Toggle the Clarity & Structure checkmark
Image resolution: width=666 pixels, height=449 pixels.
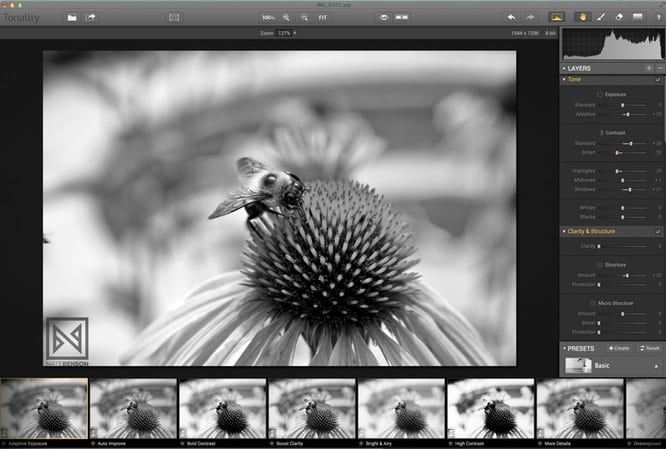point(658,232)
